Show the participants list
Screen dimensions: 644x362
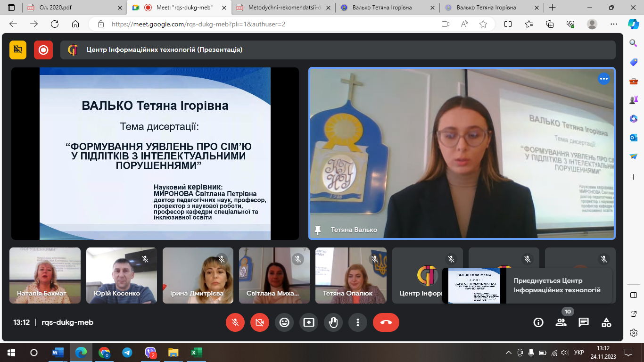point(561,322)
